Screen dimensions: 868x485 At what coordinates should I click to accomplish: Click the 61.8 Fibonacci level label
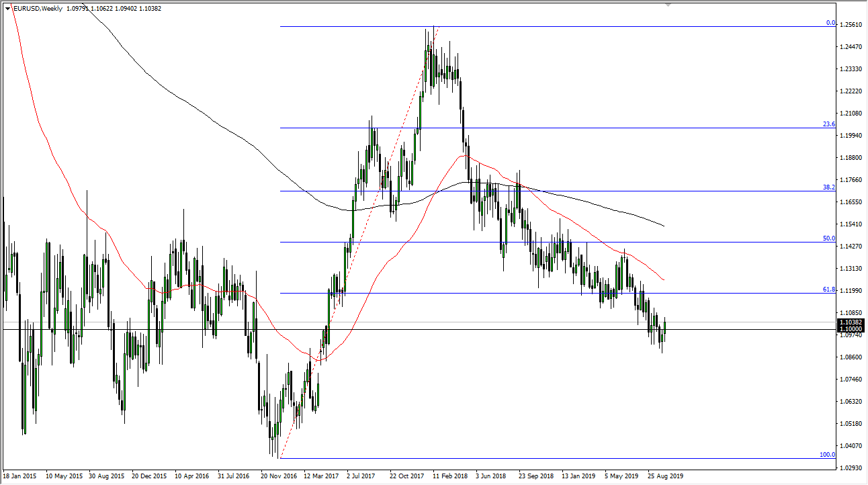point(828,290)
